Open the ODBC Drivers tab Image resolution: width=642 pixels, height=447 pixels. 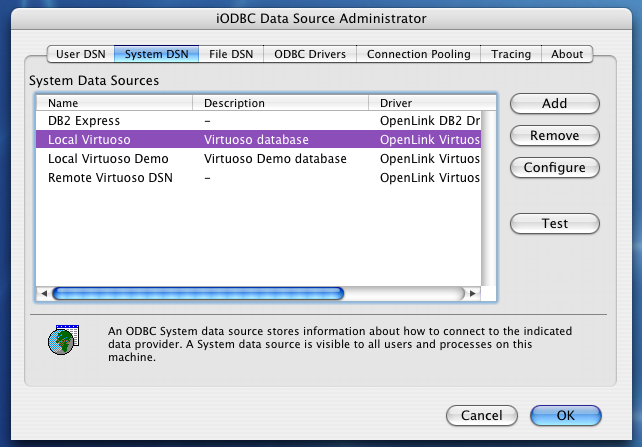(x=310, y=54)
